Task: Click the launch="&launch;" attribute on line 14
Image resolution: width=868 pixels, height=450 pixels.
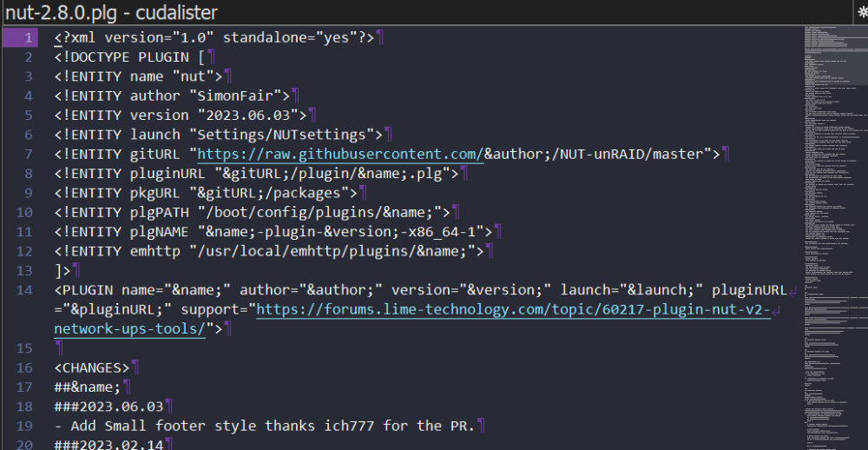Action: [632, 290]
